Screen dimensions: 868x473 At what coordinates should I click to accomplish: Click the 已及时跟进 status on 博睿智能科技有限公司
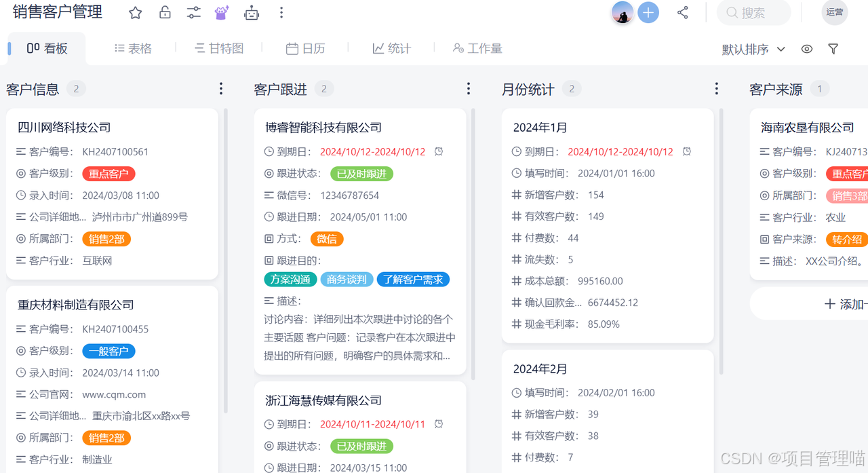click(361, 174)
